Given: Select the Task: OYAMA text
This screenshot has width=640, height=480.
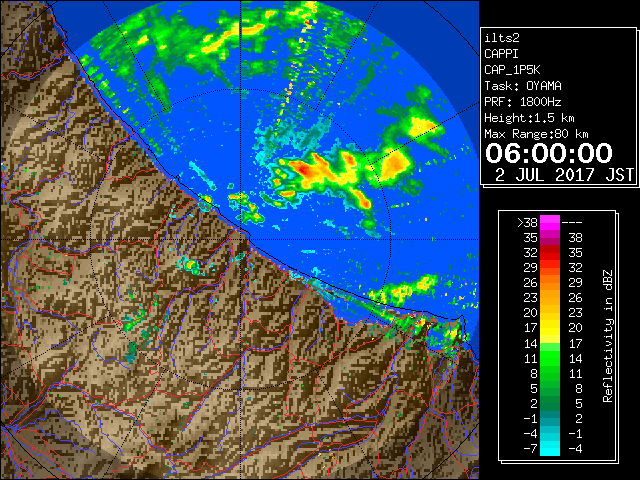Looking at the screenshot, I should point(523,86).
